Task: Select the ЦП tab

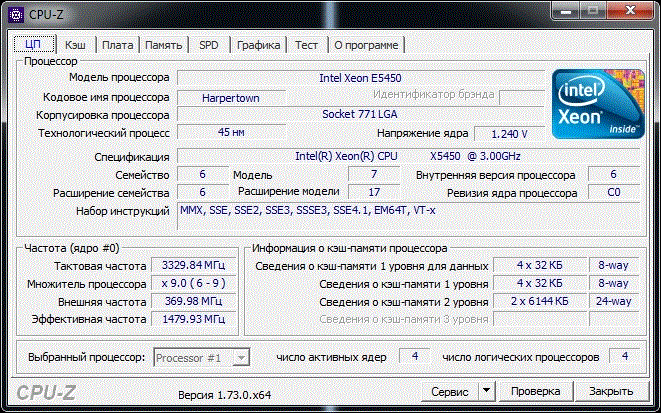Action: 32,44
